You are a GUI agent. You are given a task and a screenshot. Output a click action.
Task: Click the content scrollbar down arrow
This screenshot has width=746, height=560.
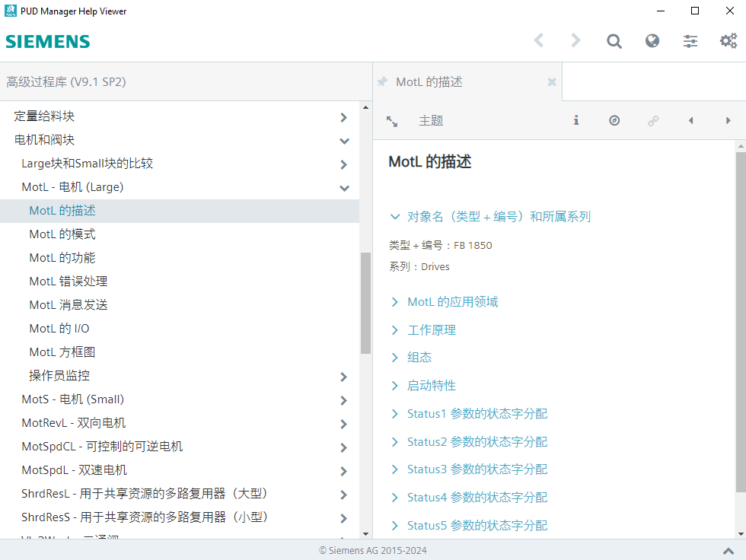click(x=741, y=534)
